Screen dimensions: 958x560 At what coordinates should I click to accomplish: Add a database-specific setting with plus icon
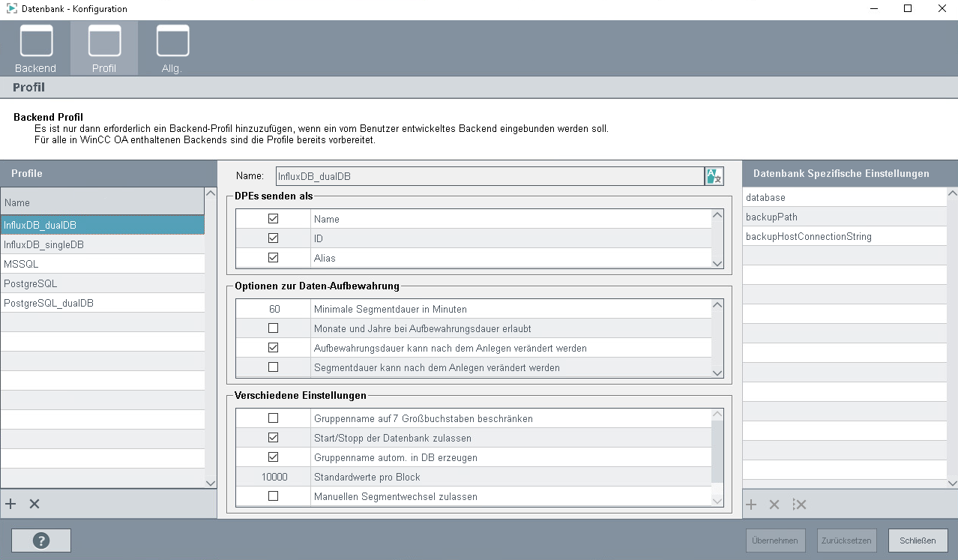tap(751, 505)
